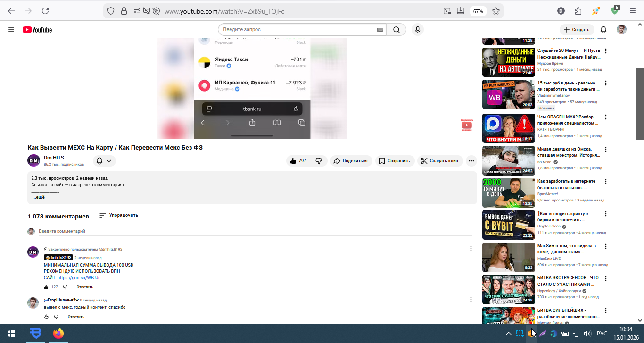Reload the page in browser

pyautogui.click(x=45, y=11)
